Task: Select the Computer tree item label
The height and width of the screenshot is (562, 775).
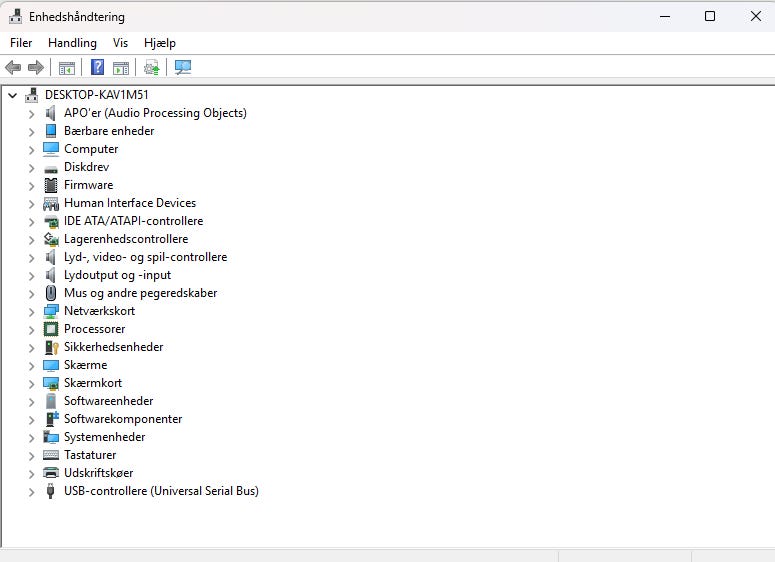Action: 91,149
